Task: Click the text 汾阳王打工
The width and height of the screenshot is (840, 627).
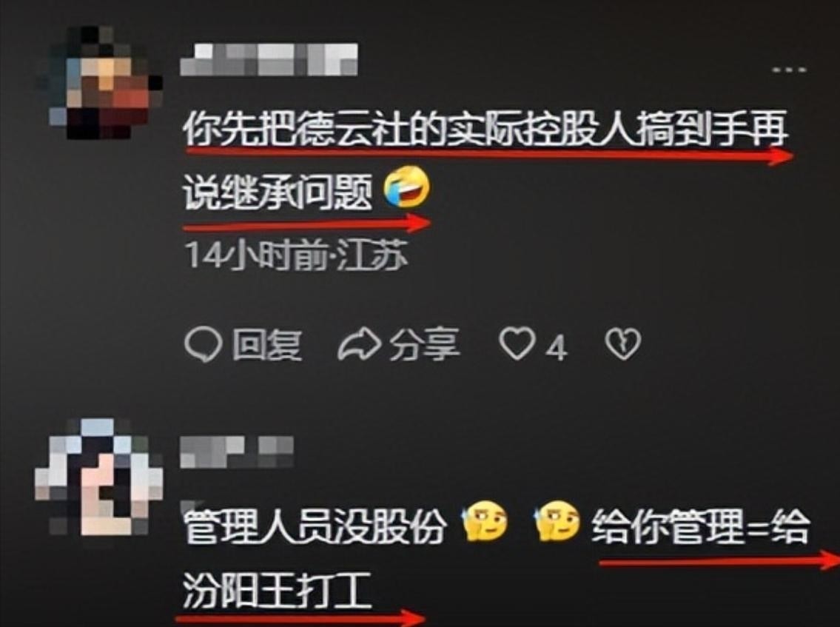Action: 277,590
